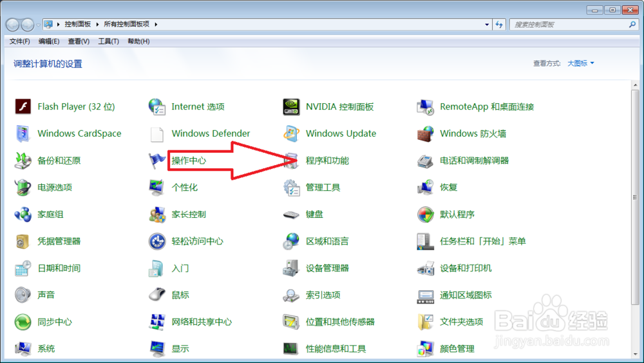Click the Forward navigation button

[28, 25]
